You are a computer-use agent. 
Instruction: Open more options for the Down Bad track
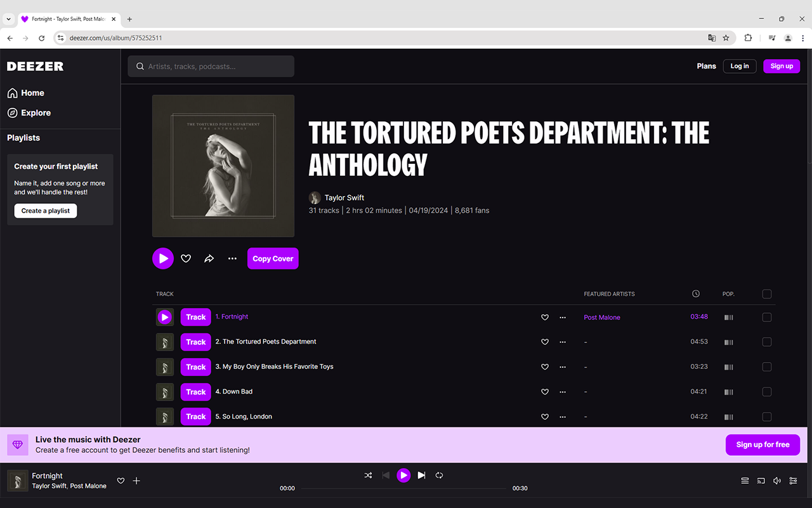(563, 392)
